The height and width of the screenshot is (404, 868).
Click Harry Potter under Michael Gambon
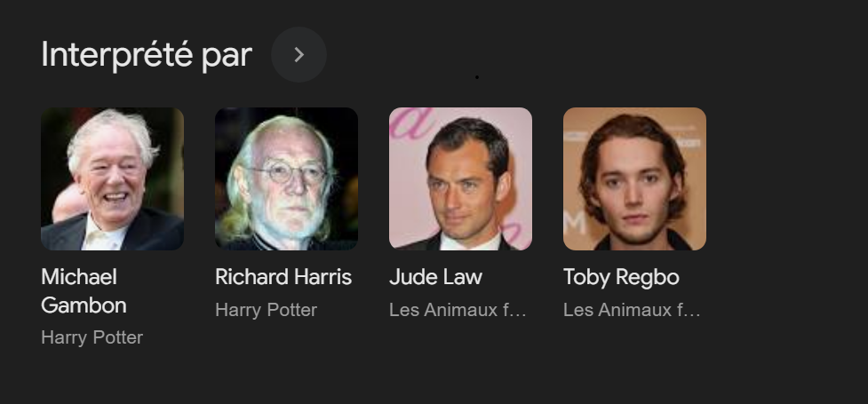(x=92, y=337)
